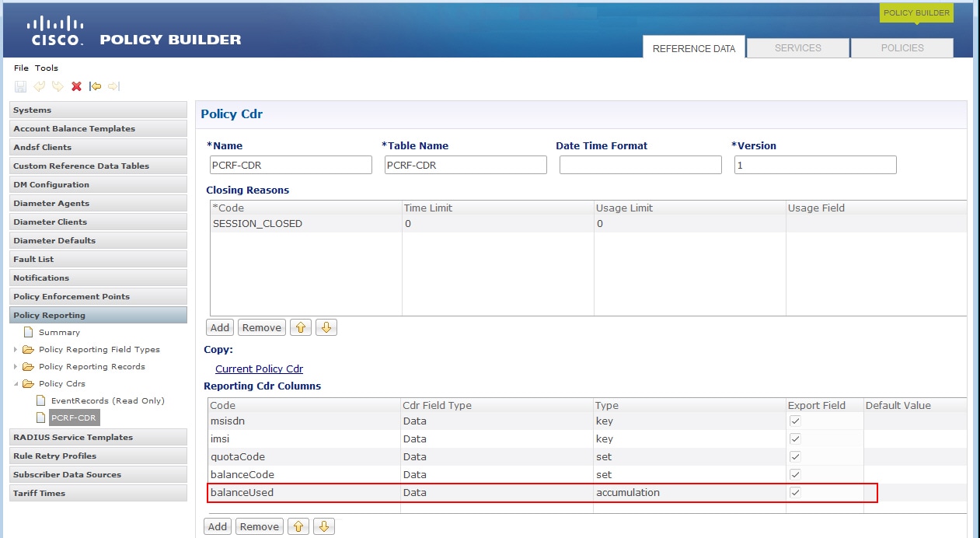Screen dimensions: 980x538
Task: Click the Undo arrow icon
Action: pyautogui.click(x=39, y=86)
